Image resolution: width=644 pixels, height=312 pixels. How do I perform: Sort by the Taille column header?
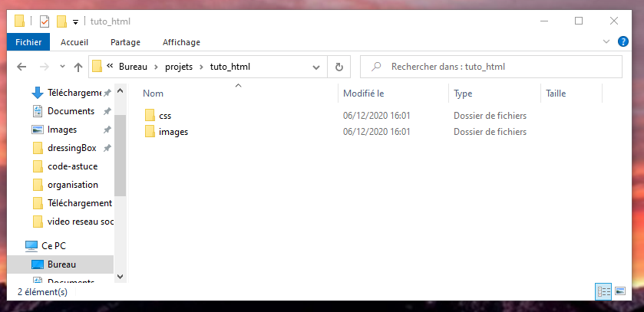(x=556, y=94)
